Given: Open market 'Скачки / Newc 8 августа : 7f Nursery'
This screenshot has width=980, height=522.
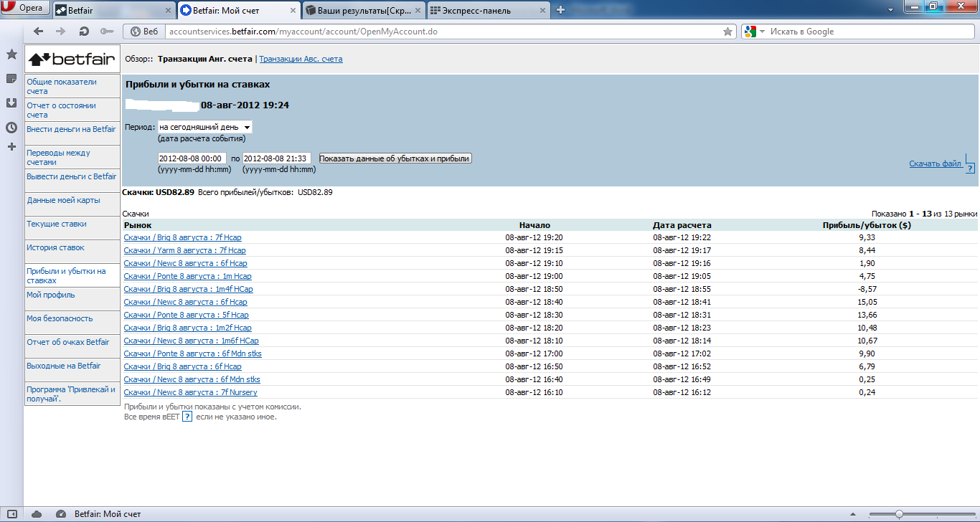Looking at the screenshot, I should pyautogui.click(x=190, y=392).
